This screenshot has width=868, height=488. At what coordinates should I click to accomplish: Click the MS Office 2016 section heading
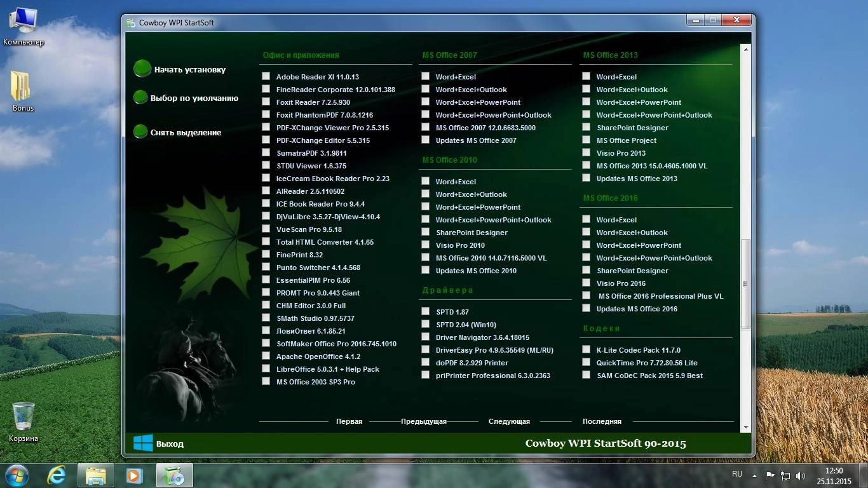[x=611, y=198]
